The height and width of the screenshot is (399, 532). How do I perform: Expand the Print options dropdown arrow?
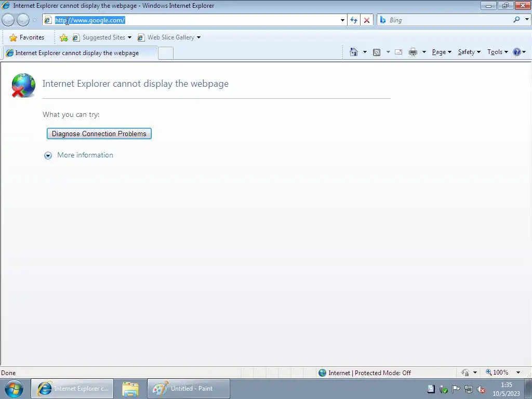424,52
